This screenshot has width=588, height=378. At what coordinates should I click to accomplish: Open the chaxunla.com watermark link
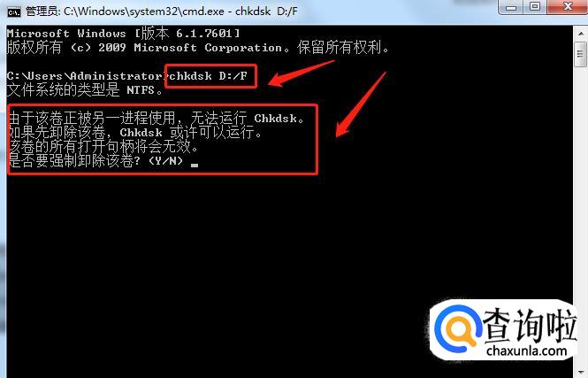(x=526, y=351)
